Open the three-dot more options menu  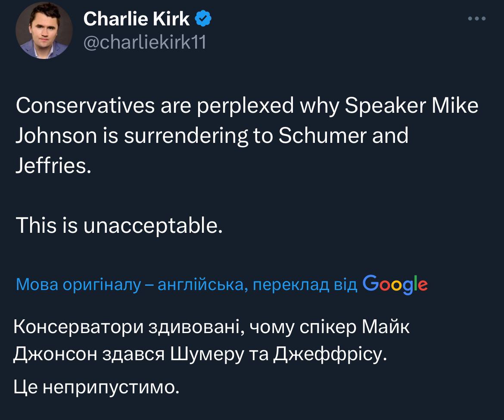(477, 19)
